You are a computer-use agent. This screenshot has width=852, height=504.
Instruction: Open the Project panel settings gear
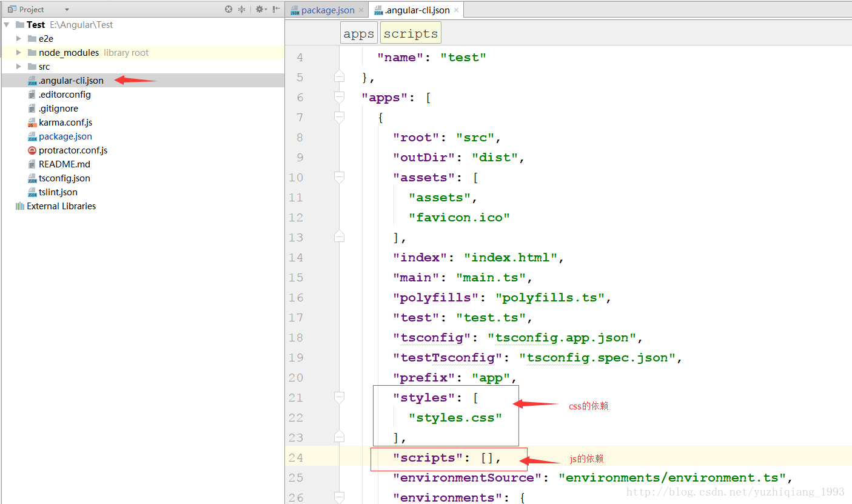tap(260, 9)
